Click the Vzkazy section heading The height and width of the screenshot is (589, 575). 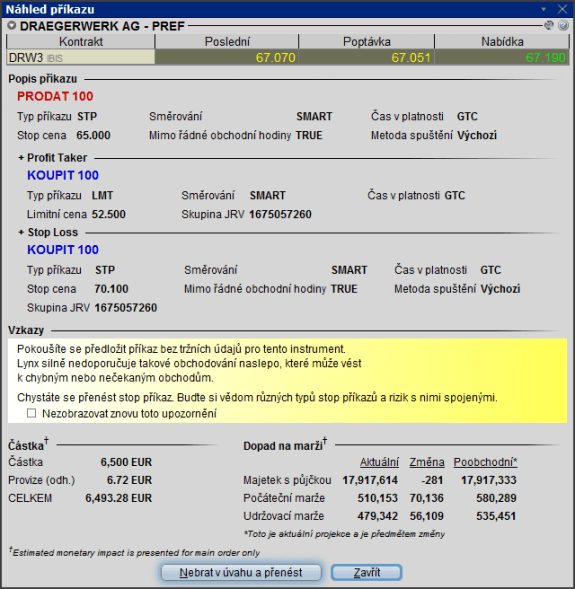(26, 331)
